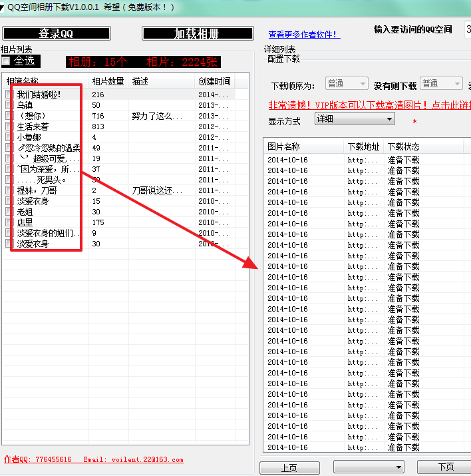Click description cell 努力了这么...
Viewport: 471px width, 476px height.
pyautogui.click(x=157, y=116)
